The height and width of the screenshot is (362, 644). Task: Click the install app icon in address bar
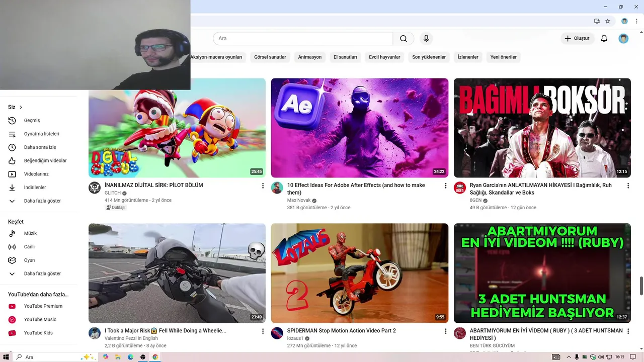point(597,21)
